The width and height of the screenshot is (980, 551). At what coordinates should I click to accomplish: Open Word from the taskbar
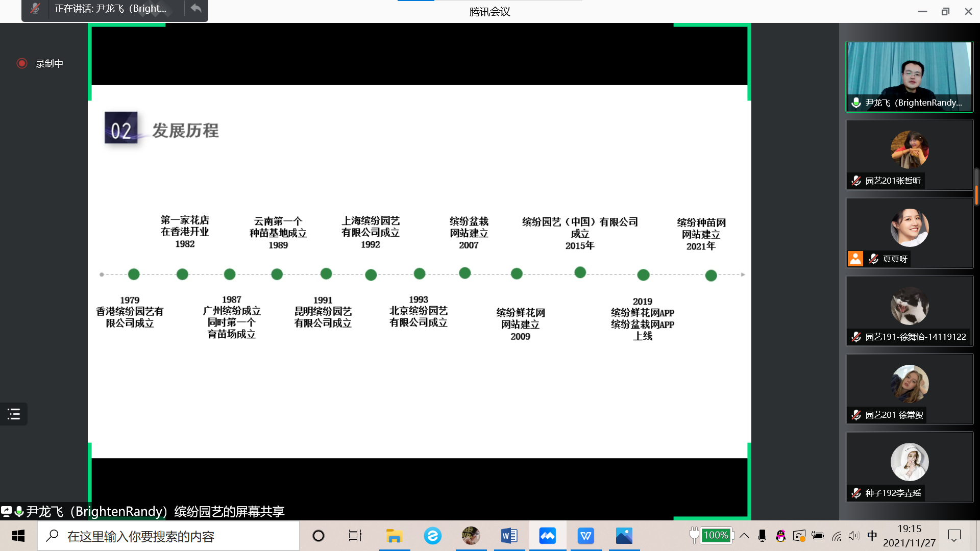click(509, 536)
